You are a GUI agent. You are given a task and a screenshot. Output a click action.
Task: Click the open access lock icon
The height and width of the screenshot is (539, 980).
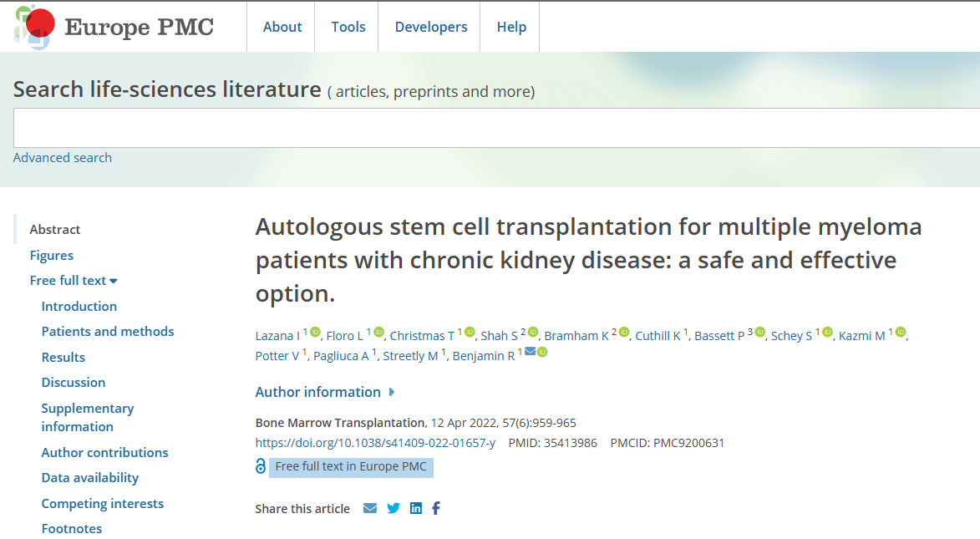click(261, 466)
